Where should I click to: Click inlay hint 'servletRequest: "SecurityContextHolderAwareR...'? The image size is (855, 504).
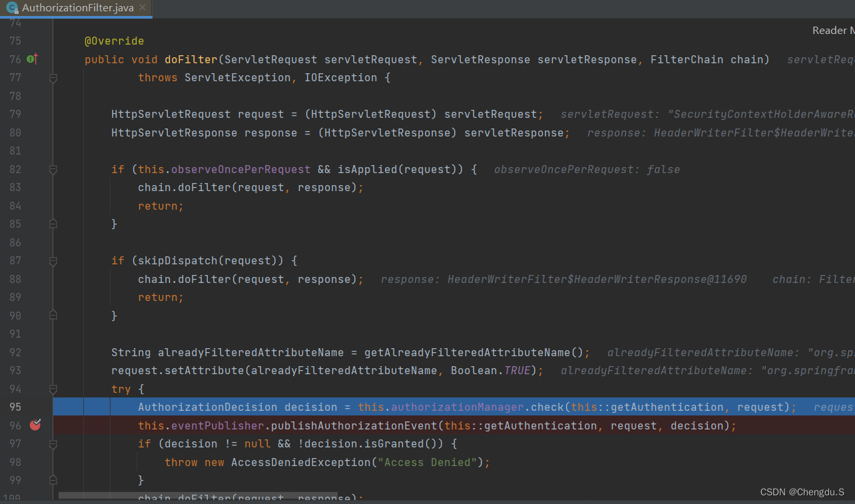click(x=708, y=115)
